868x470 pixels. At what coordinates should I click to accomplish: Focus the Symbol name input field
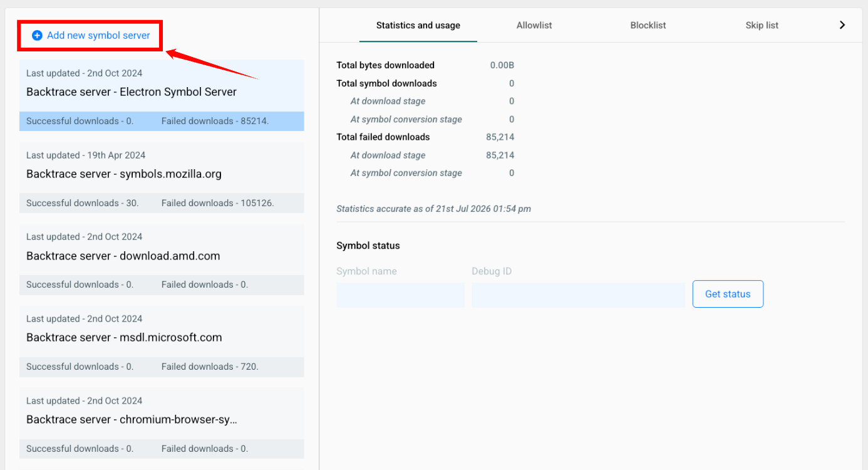[400, 295]
